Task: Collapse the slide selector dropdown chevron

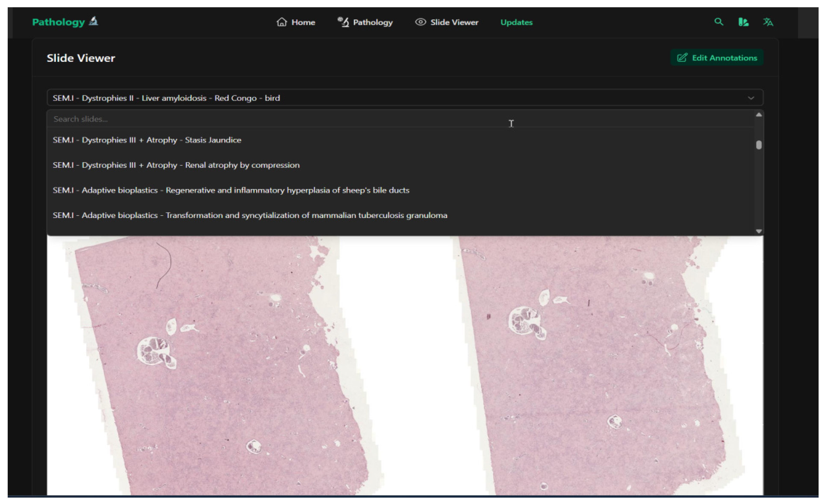Action: (751, 98)
